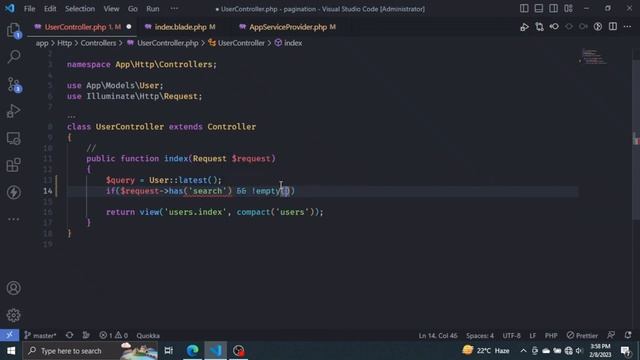Toggle secondary side bar layout icon
The width and height of the screenshot is (640, 360).
click(x=553, y=9)
